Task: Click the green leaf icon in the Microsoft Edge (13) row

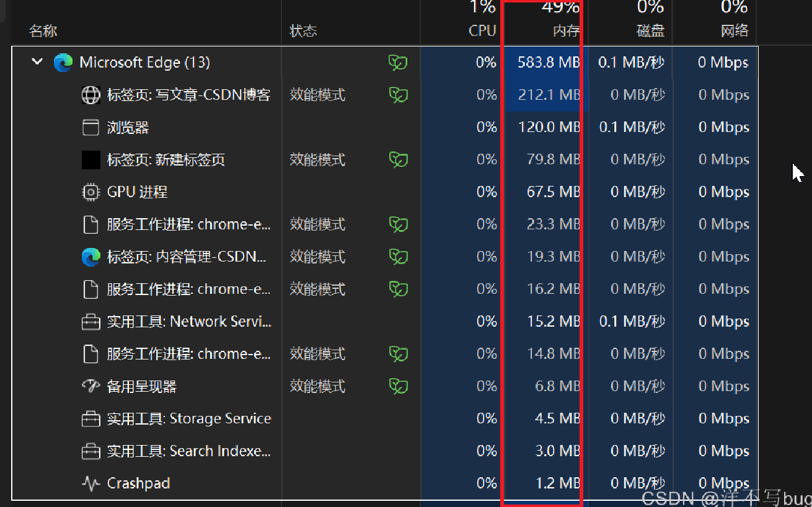Action: coord(398,62)
